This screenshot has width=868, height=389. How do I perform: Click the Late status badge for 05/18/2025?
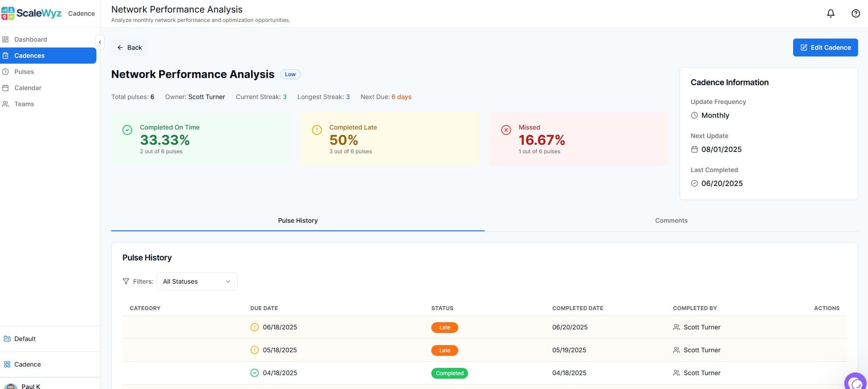click(444, 350)
